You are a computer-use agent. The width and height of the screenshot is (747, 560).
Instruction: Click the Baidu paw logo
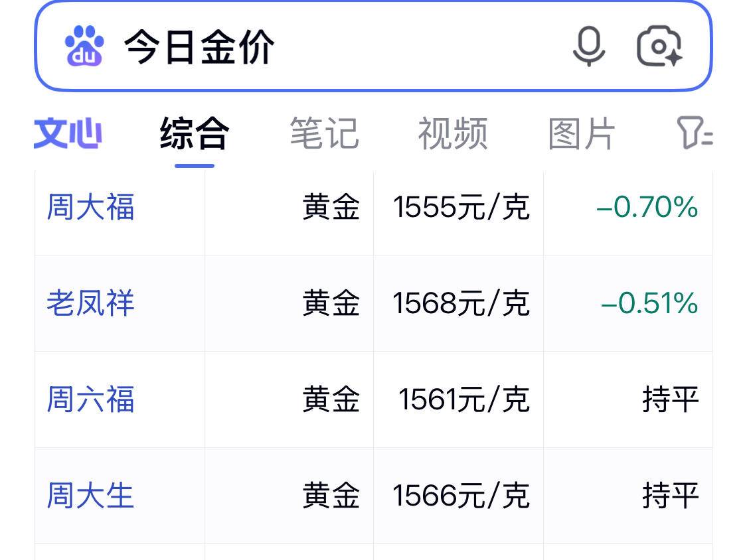84,46
